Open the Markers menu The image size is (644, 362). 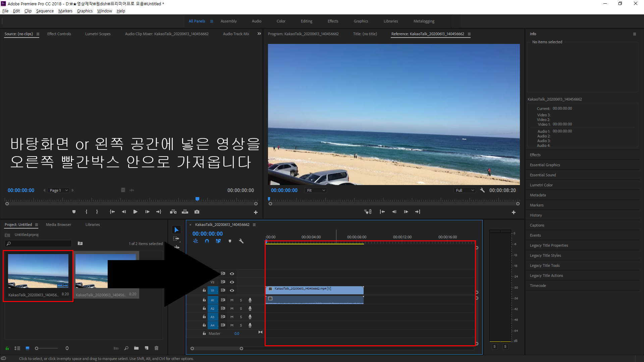[65, 11]
